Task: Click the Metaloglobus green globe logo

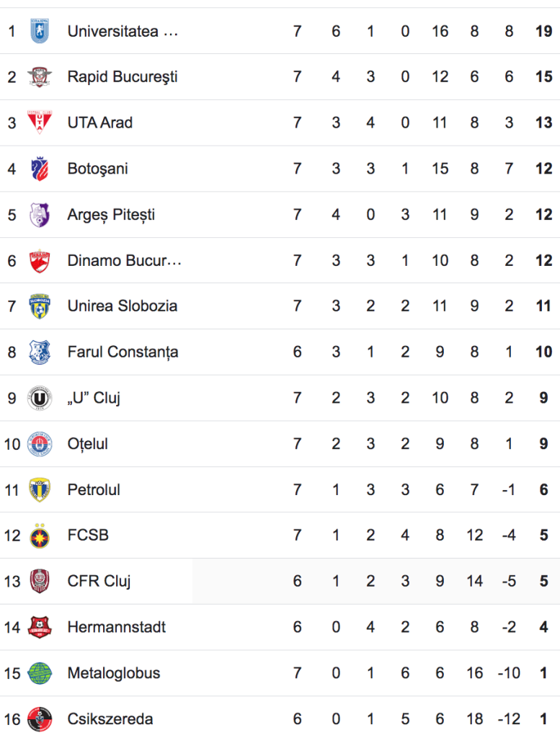Action: coord(40,674)
